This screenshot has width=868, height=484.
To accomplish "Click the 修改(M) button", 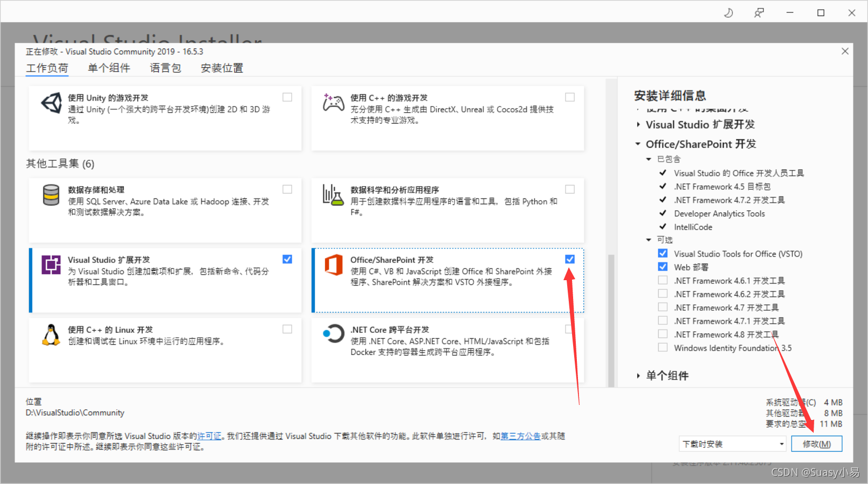I will click(817, 444).
